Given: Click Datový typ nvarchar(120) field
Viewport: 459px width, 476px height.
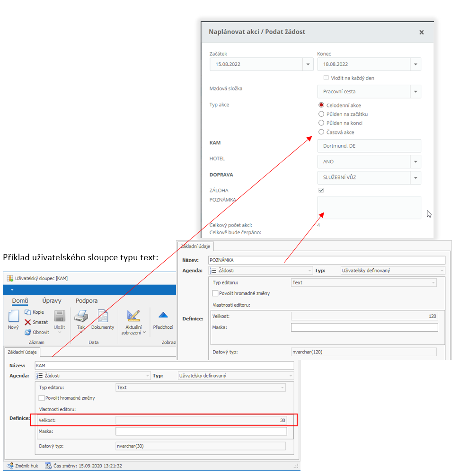Looking at the screenshot, I should (364, 352).
